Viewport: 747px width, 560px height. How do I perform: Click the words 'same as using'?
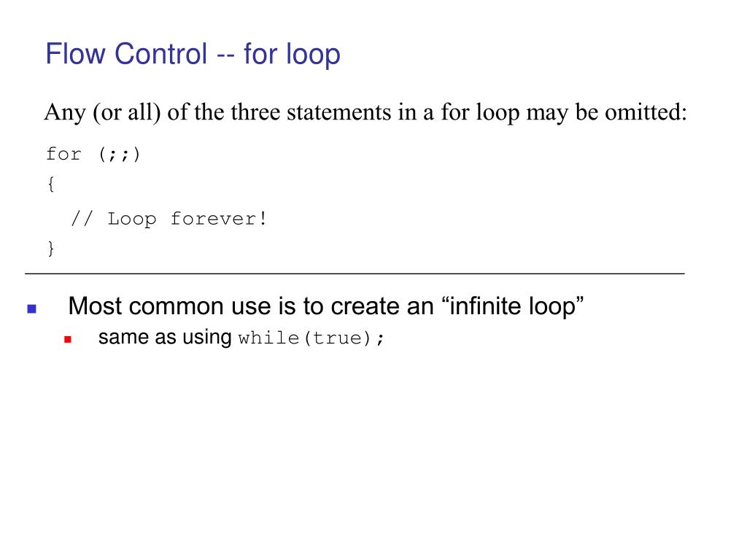click(165, 338)
